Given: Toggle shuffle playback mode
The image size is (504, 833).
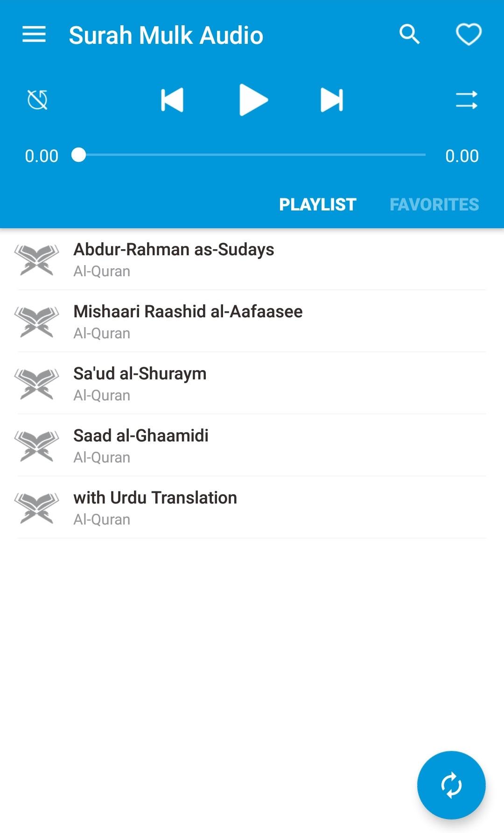Looking at the screenshot, I should click(466, 100).
